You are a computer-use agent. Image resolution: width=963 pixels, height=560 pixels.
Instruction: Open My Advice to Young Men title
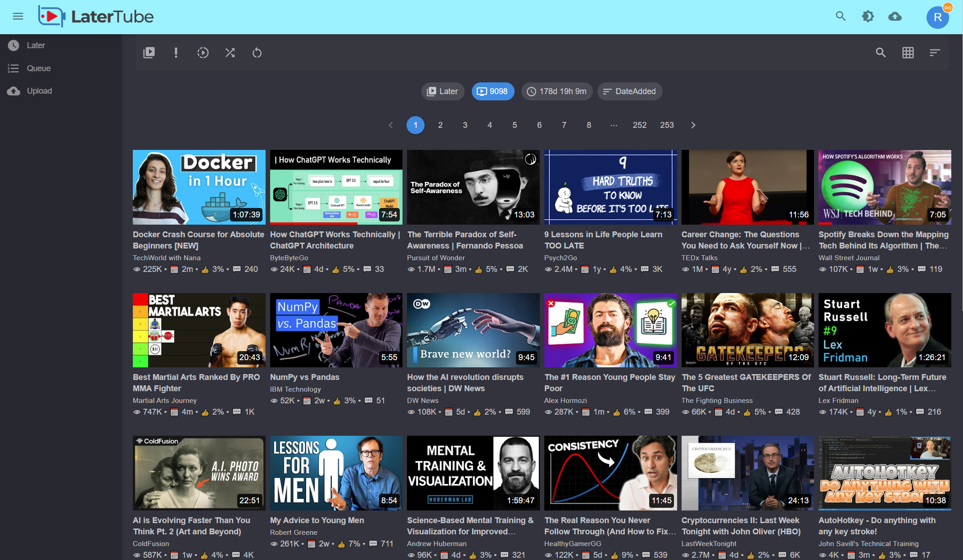coord(317,520)
